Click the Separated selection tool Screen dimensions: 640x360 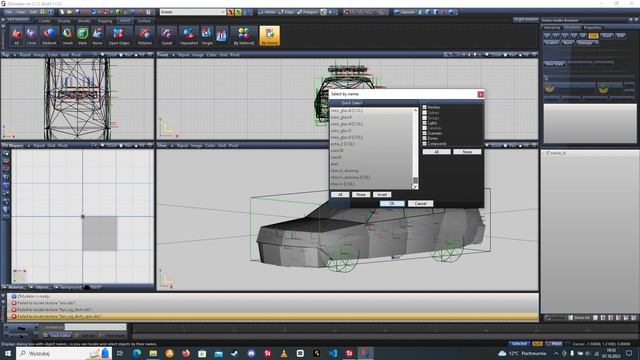[x=189, y=36]
